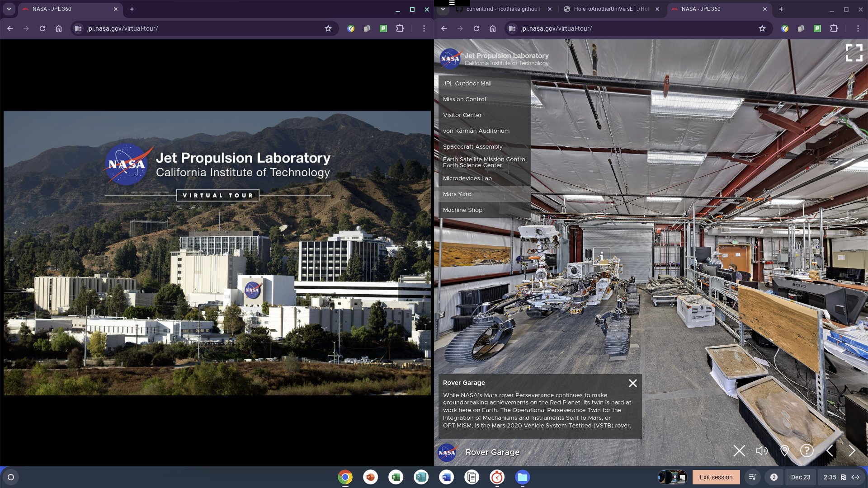Close the HoleToAnotherUniVersE tab
Image resolution: width=868 pixels, height=488 pixels.
(657, 9)
